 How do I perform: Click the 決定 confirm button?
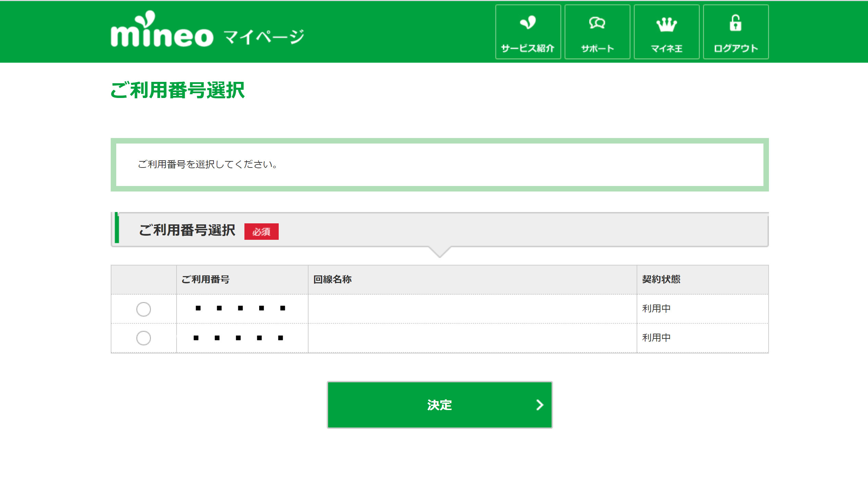(439, 405)
